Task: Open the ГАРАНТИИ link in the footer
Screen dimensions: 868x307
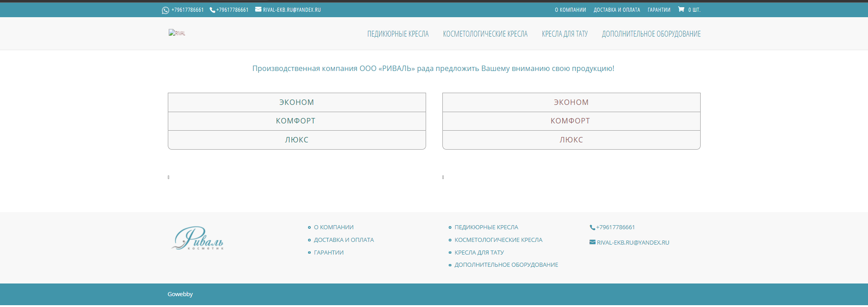Action: click(x=329, y=253)
